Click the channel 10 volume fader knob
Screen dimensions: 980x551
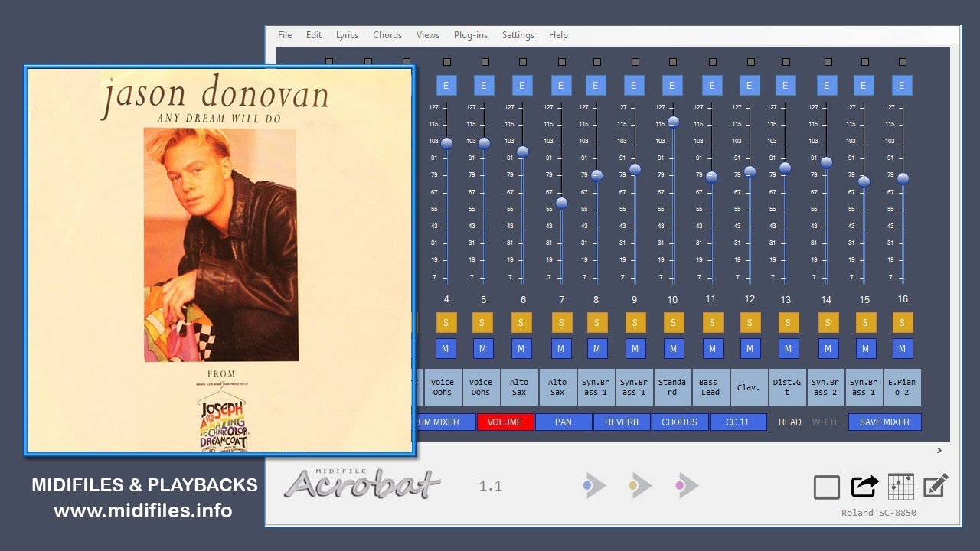[673, 122]
